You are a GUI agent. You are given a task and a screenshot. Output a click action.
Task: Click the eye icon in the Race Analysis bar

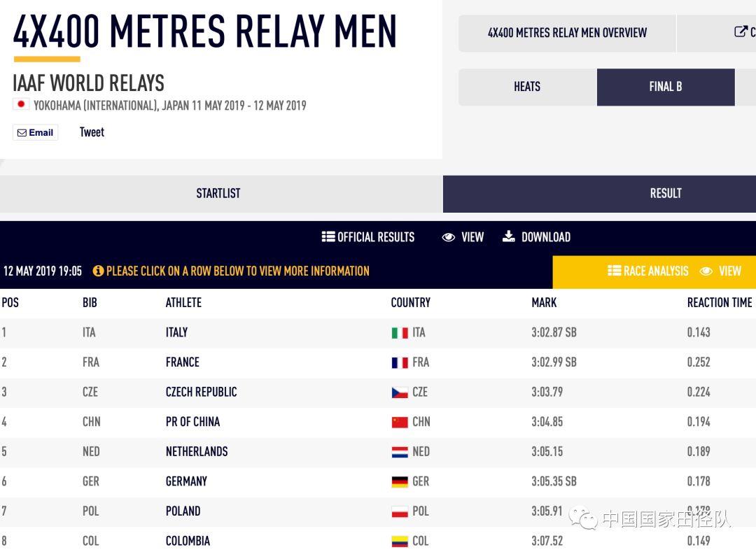(706, 271)
